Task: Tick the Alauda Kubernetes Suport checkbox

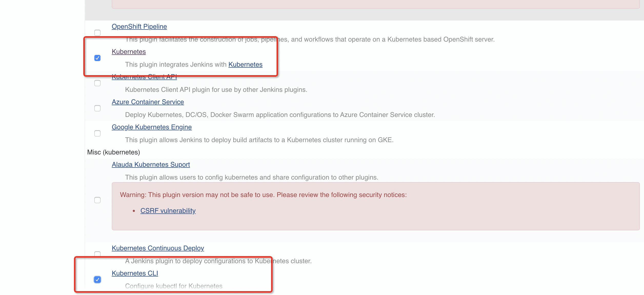Action: [x=97, y=200]
